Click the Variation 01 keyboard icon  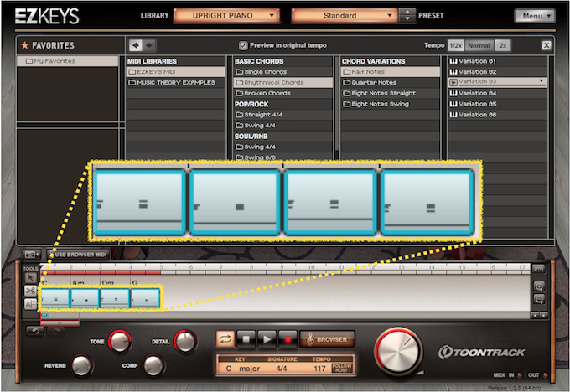pyautogui.click(x=453, y=61)
